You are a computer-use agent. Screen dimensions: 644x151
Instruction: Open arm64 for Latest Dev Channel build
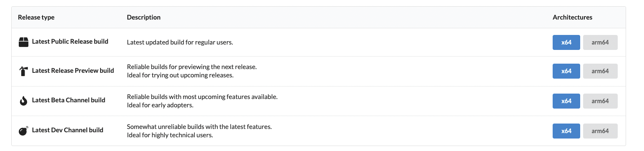600,131
